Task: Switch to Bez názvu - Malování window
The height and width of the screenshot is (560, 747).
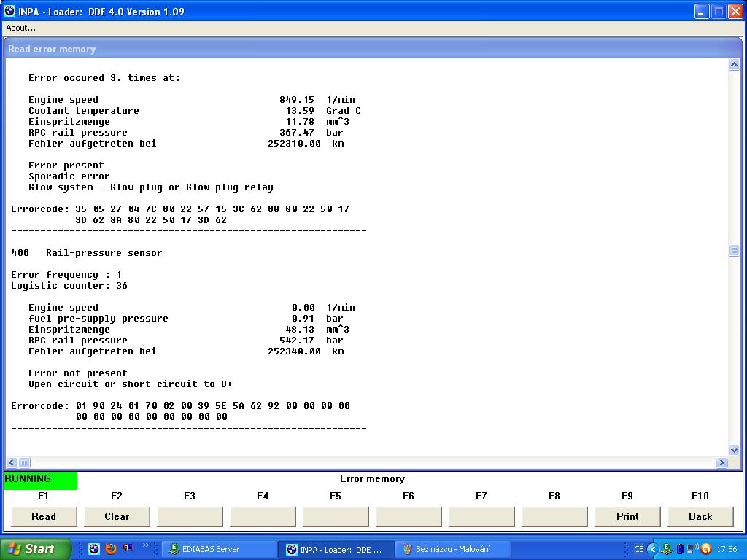Action: click(452, 549)
